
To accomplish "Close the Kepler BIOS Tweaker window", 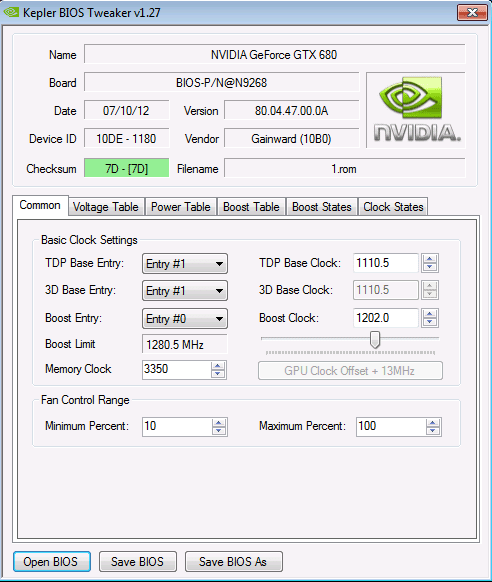I will 472,12.
